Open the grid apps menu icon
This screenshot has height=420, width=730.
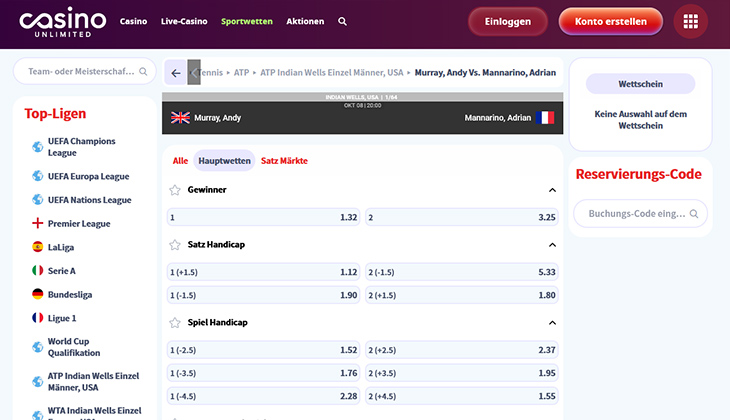(690, 21)
